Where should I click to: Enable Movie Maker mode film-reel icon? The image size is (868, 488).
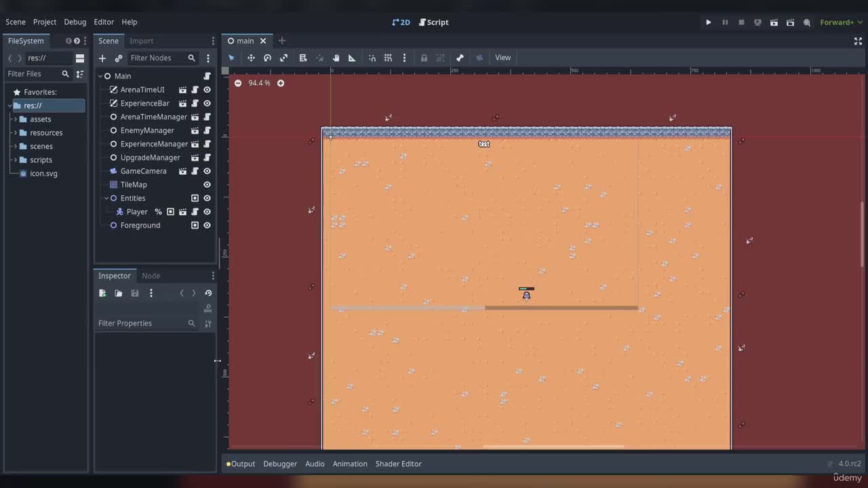coord(807,22)
